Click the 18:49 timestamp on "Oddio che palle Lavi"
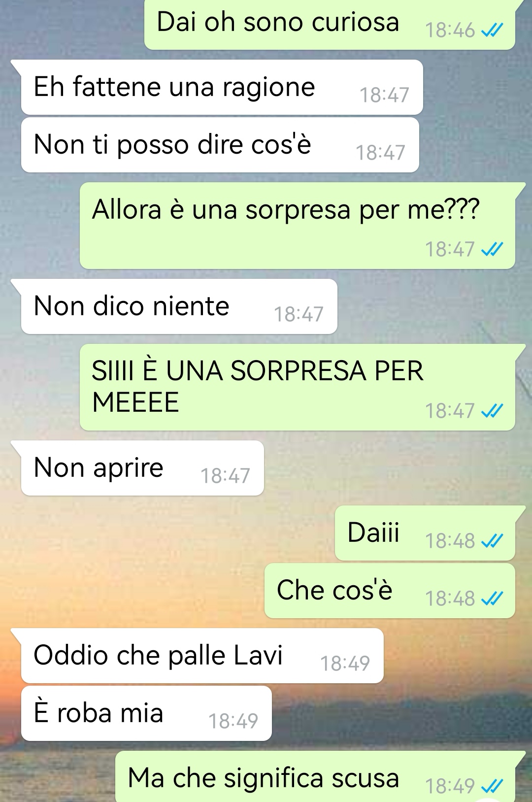 tap(345, 664)
